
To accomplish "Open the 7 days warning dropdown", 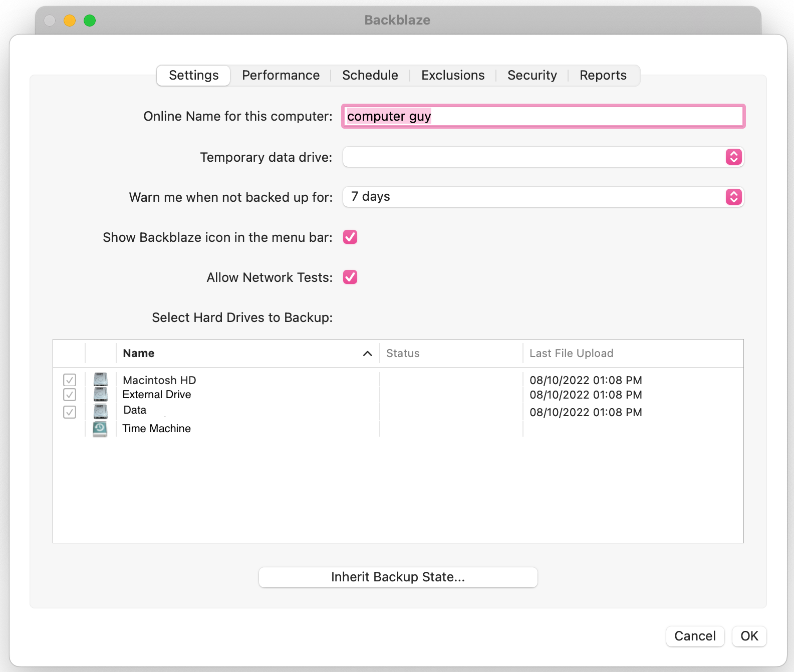I will tap(543, 197).
